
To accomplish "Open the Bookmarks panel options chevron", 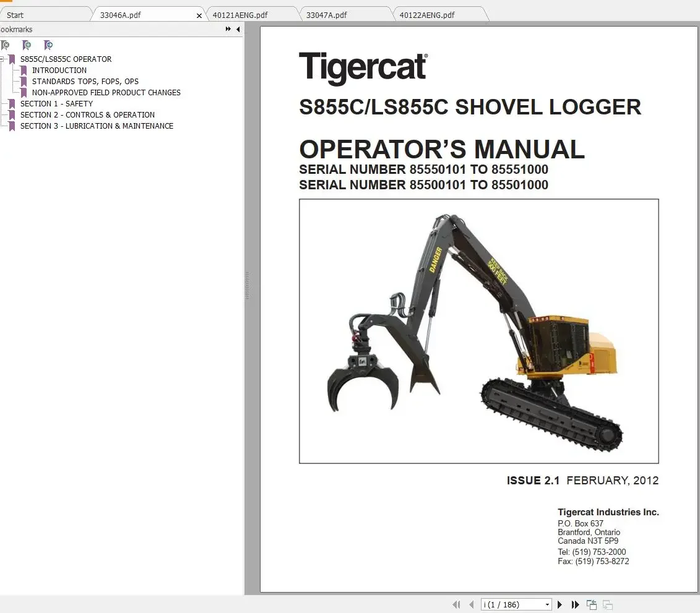I will [x=228, y=28].
